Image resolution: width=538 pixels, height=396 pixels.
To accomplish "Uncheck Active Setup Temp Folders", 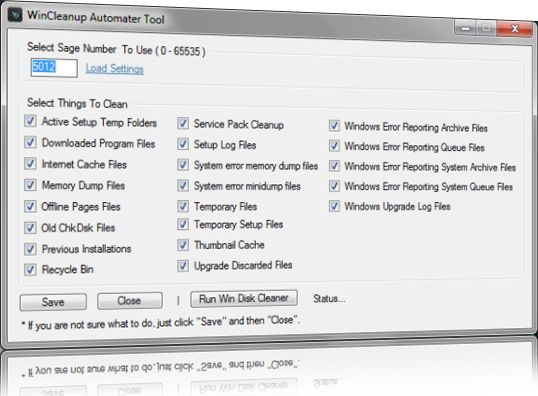I will pos(30,121).
